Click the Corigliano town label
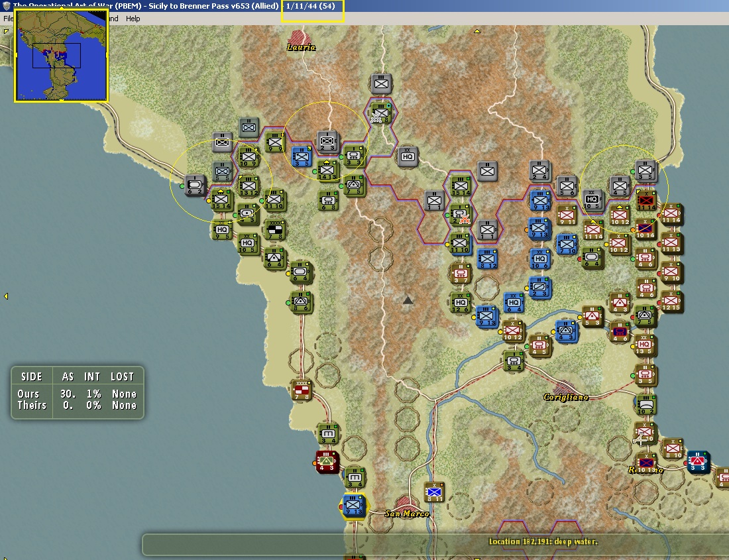This screenshot has width=729, height=560. (566, 397)
